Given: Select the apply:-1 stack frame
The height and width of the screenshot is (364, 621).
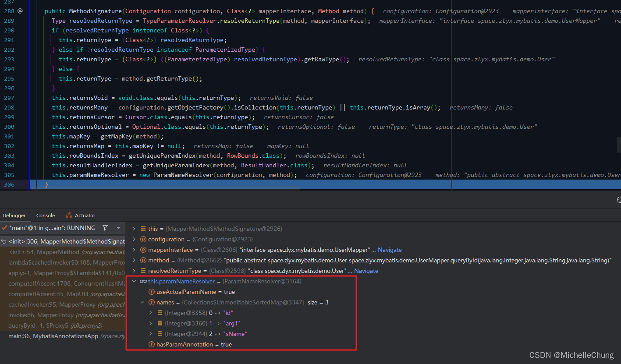Looking at the screenshot, I should 63,273.
